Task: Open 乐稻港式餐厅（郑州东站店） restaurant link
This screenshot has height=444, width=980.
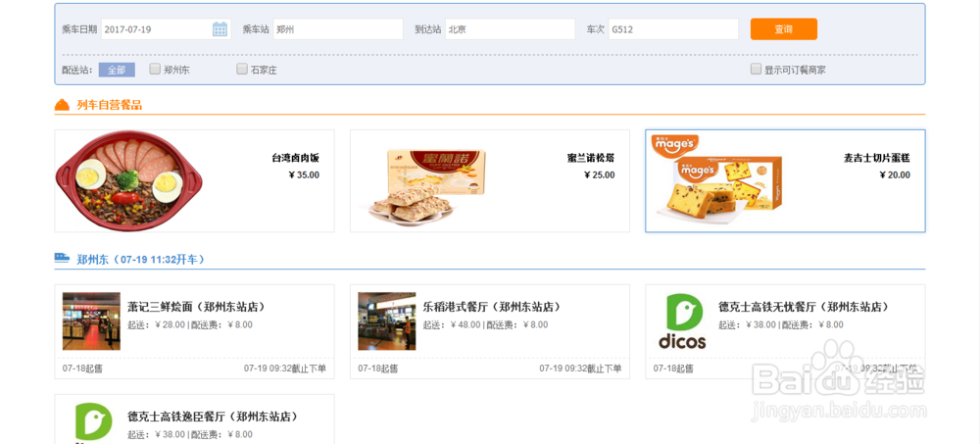Action: click(x=492, y=307)
